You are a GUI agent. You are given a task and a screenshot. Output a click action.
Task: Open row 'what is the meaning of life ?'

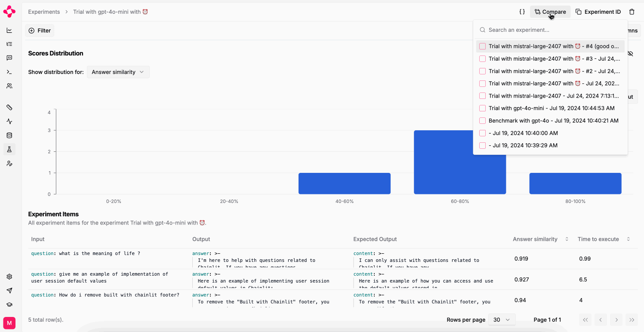tap(333, 258)
